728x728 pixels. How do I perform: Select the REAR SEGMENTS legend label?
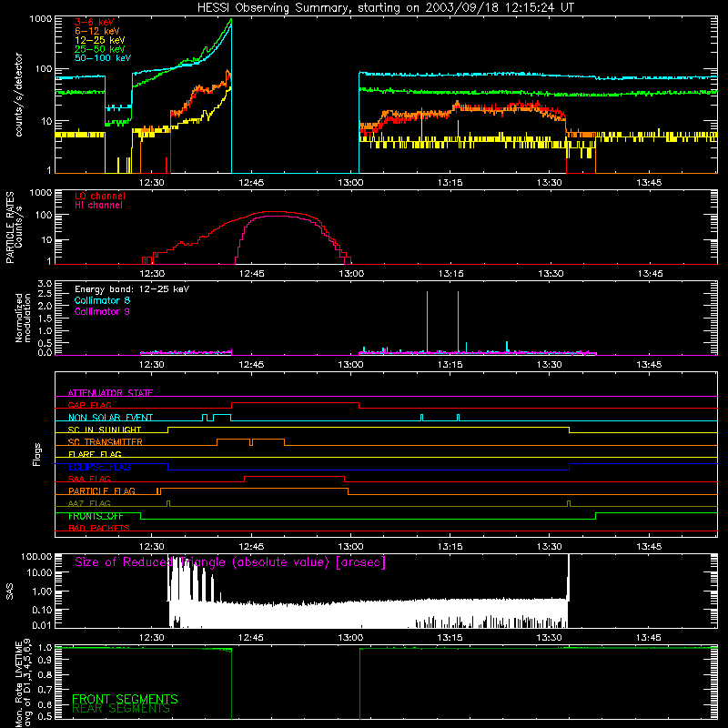pos(121,709)
